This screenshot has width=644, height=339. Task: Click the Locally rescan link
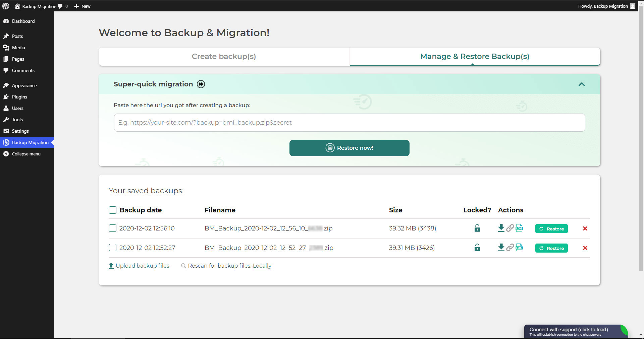[x=262, y=266]
